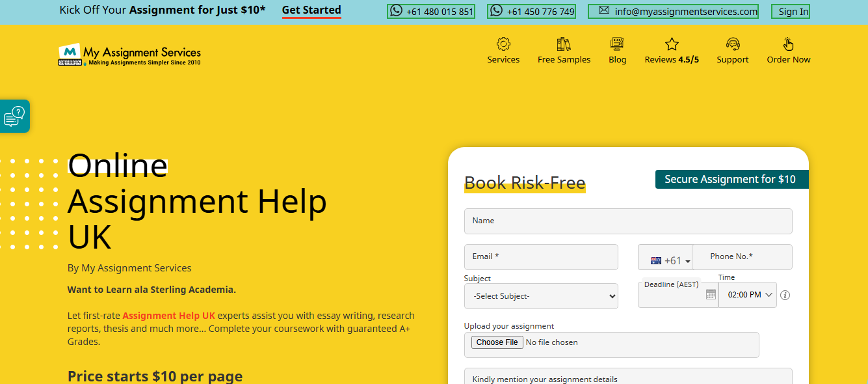868x384 pixels.
Task: Click the Choose File button
Action: pos(497,342)
